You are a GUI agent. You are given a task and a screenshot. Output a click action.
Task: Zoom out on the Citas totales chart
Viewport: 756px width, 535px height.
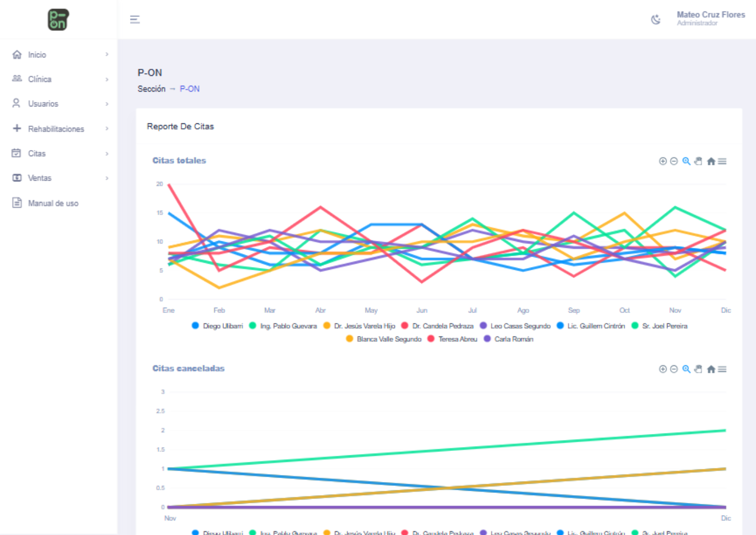pyautogui.click(x=674, y=161)
